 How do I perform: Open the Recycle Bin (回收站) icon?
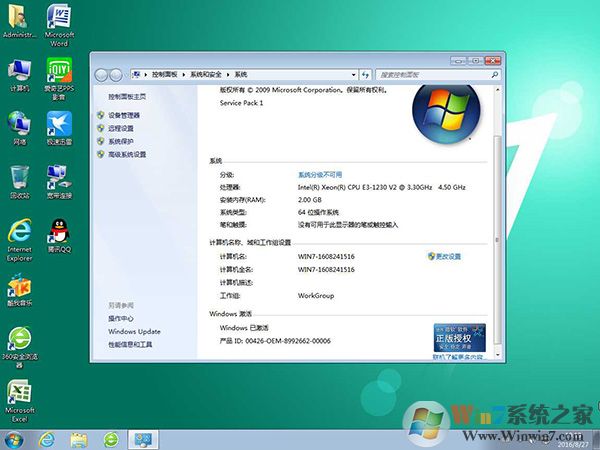point(19,178)
